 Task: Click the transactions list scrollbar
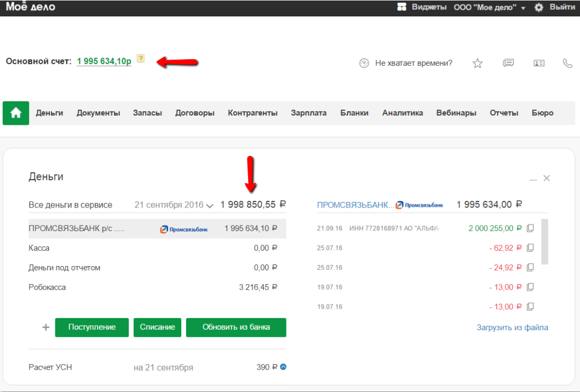(544, 241)
